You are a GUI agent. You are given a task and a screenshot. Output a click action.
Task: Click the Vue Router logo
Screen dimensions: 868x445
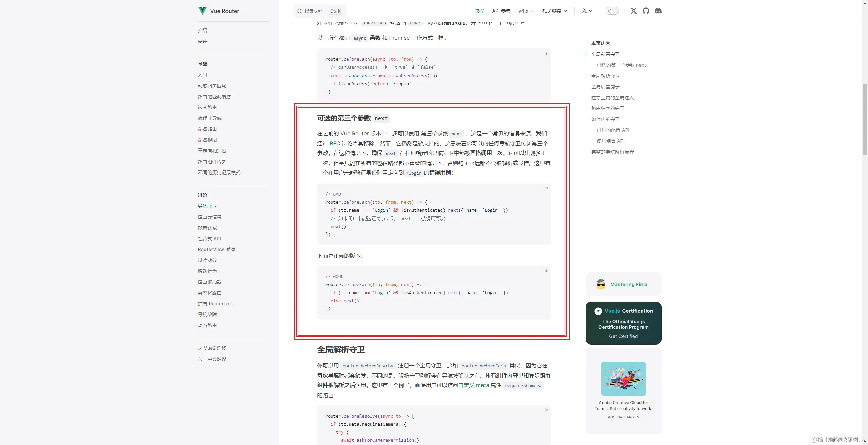202,11
